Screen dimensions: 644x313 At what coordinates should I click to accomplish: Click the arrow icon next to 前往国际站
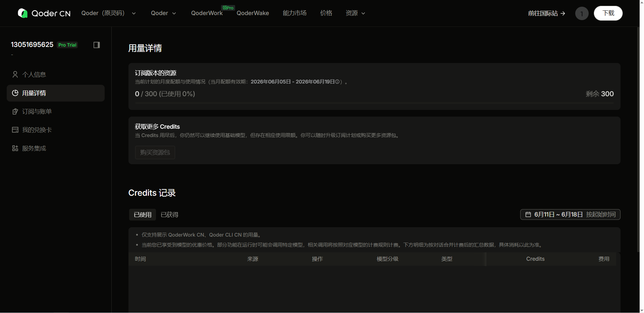[x=563, y=13]
